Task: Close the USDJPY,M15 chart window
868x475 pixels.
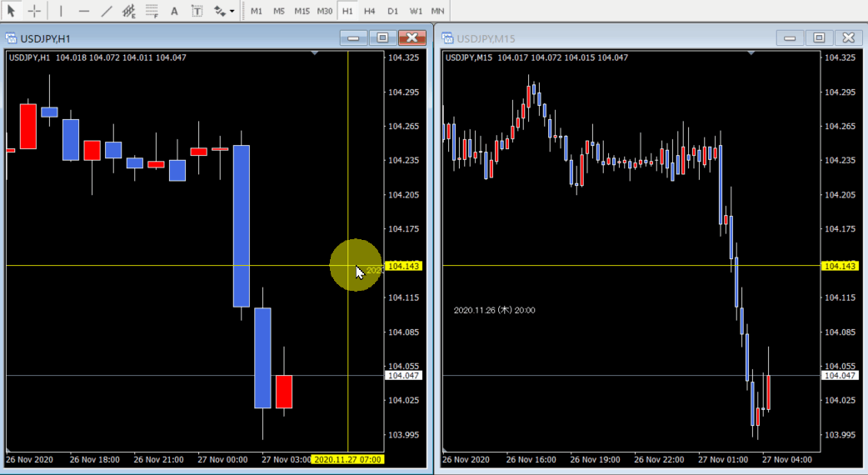Action: coord(849,37)
